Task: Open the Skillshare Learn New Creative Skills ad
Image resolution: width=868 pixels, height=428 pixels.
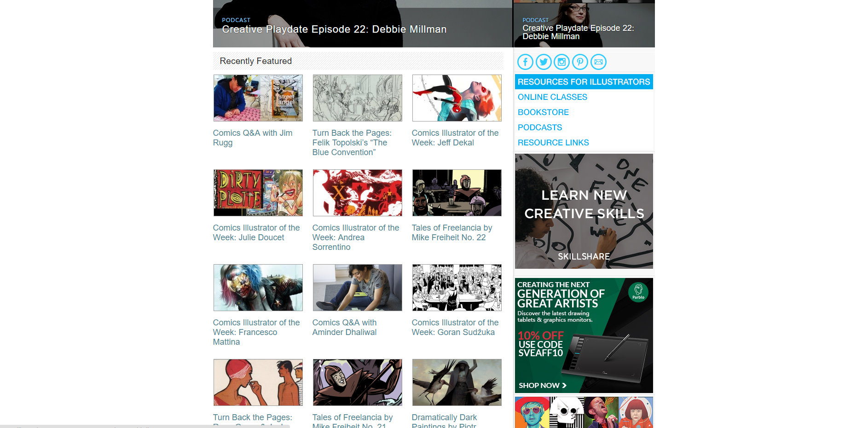Action: [584, 211]
